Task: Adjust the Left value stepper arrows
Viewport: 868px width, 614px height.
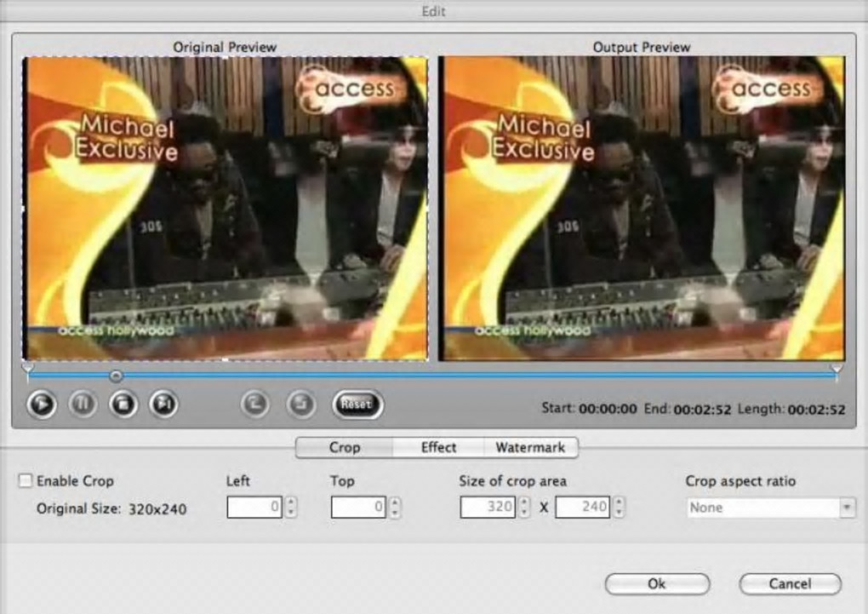Action: tap(291, 507)
